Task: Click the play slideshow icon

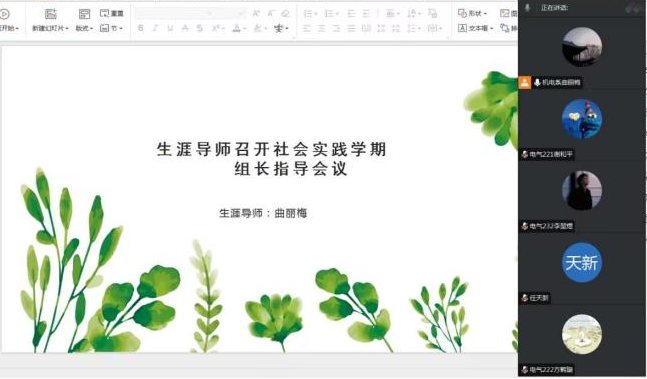Action: (x=4, y=14)
